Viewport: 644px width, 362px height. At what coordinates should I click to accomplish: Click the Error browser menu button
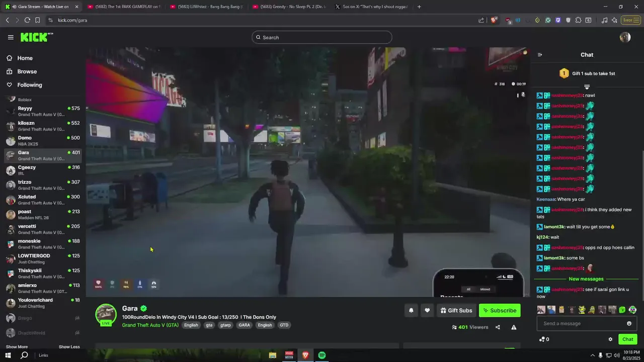tap(630, 20)
